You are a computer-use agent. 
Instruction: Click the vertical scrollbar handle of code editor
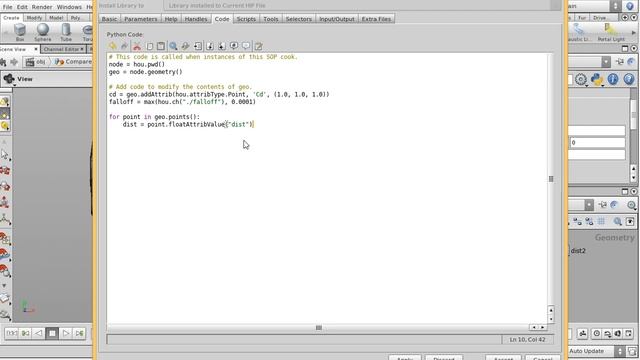(551, 179)
